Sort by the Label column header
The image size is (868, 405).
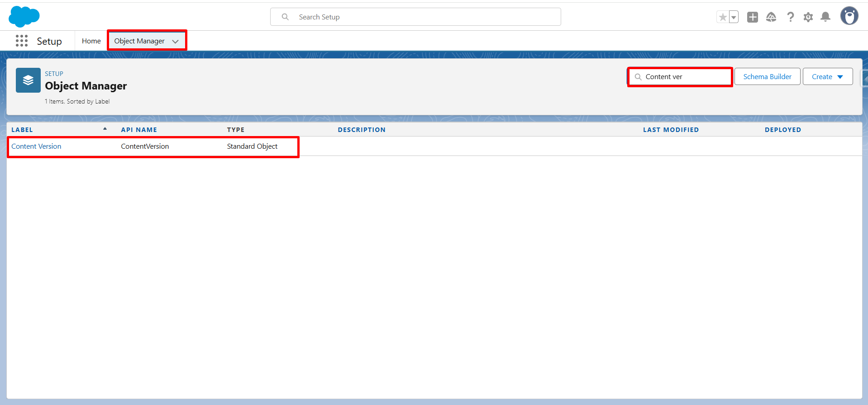click(22, 130)
